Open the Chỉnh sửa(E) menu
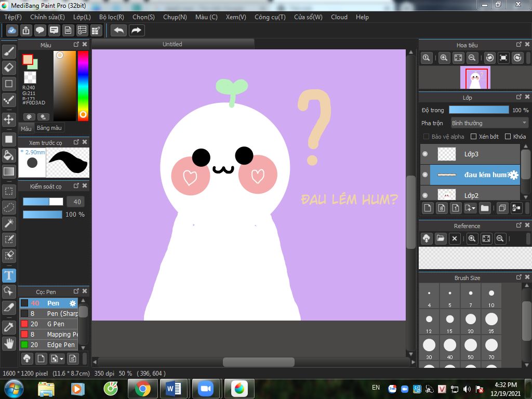The image size is (532, 399). (x=47, y=17)
